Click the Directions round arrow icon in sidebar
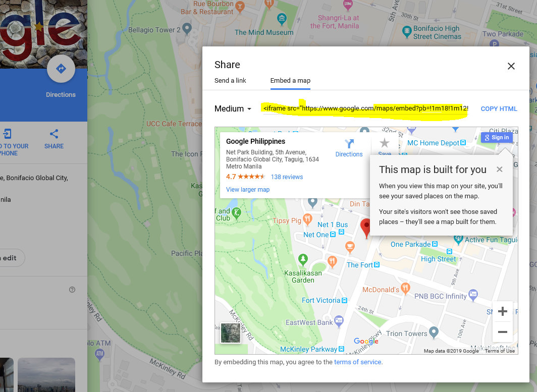Image resolution: width=537 pixels, height=392 pixels. pyautogui.click(x=61, y=69)
